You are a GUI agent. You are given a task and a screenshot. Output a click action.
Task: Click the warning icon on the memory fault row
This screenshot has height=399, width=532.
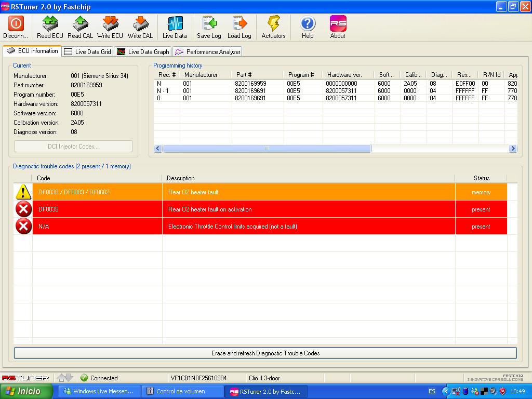(23, 192)
